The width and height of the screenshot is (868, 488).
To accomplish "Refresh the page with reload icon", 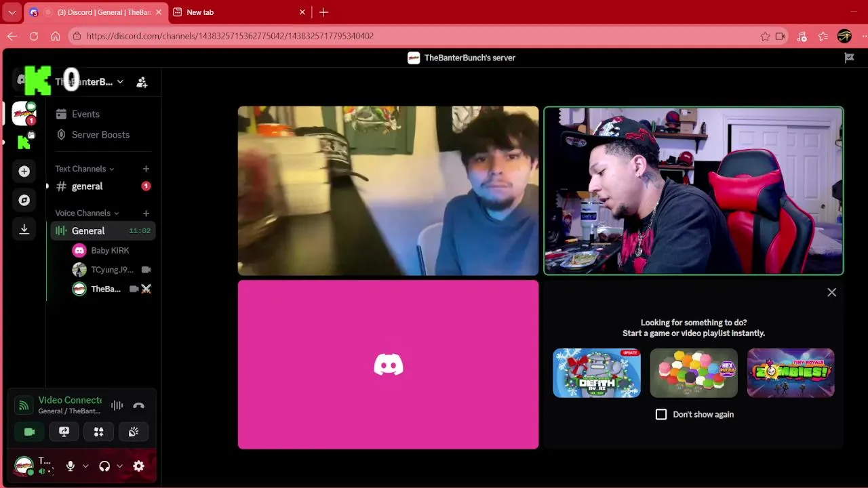I will [34, 36].
